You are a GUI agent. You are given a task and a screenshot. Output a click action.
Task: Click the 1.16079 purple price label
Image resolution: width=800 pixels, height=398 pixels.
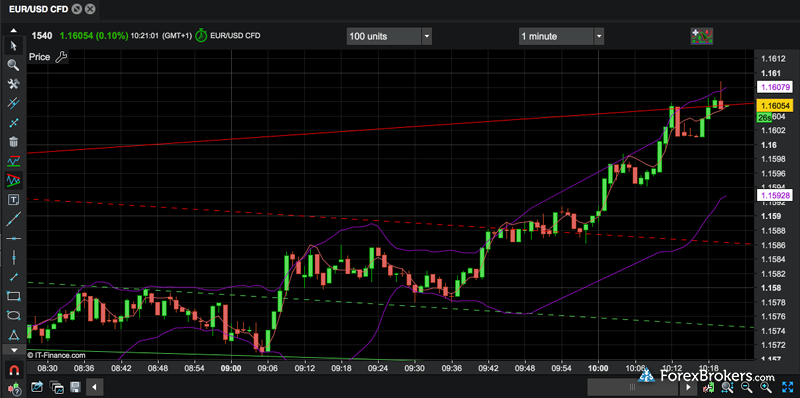coord(775,87)
